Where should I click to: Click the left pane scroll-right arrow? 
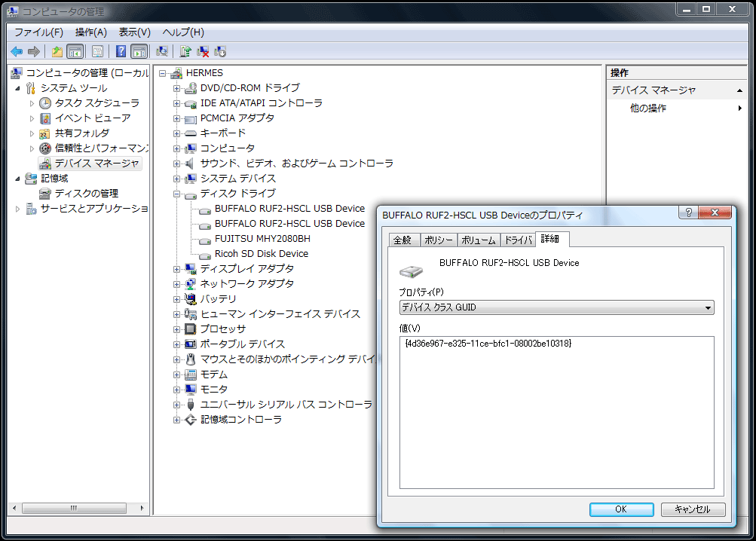(142, 508)
